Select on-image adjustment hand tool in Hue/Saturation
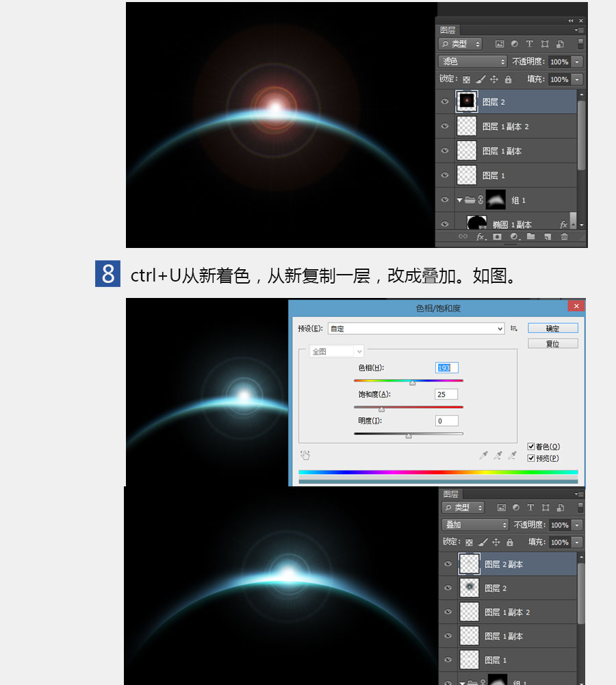 pyautogui.click(x=305, y=456)
